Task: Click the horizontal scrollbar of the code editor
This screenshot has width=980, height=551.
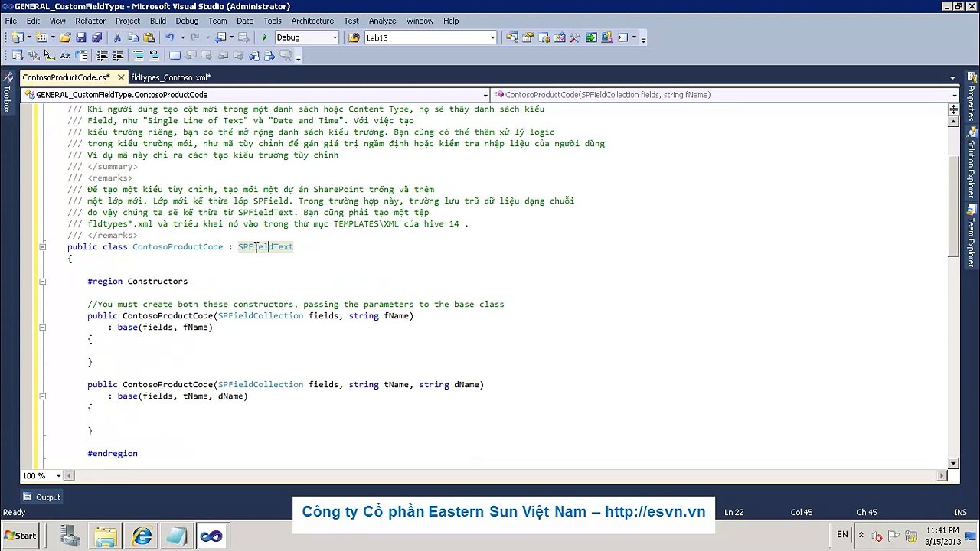Action: (x=507, y=476)
